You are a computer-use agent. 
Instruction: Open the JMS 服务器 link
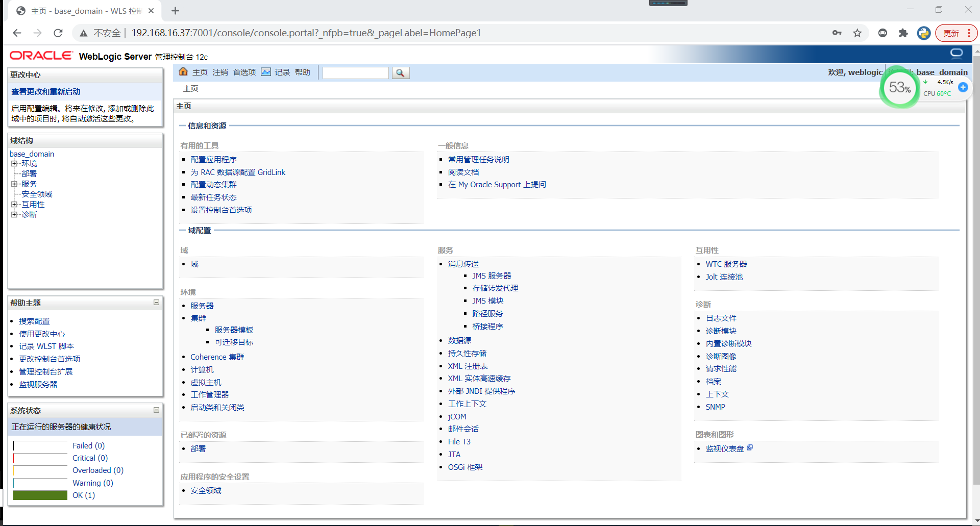[x=492, y=275]
